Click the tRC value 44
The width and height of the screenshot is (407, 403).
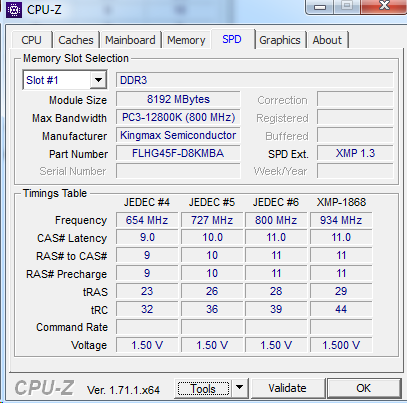(x=341, y=309)
